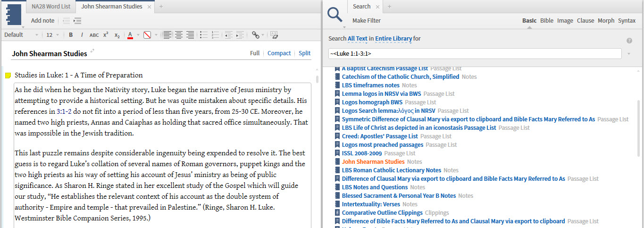This screenshot has width=644, height=228.
Task: Click Add note button
Action: point(42,21)
